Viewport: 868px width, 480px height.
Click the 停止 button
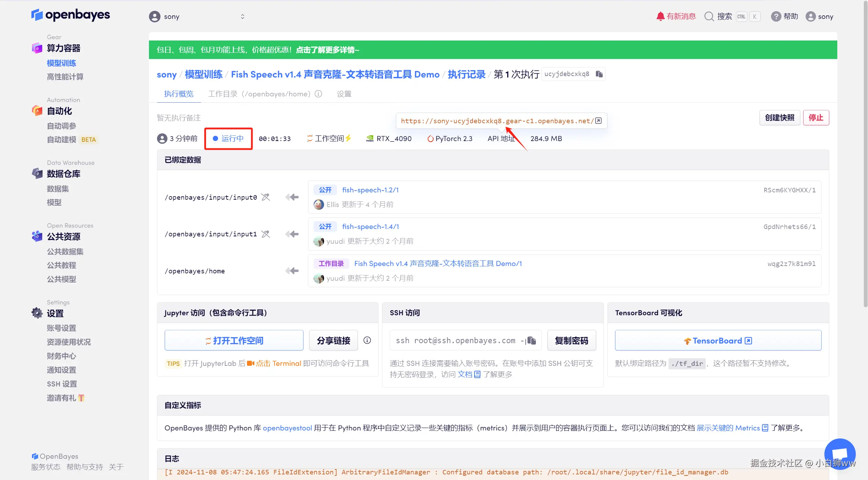pyautogui.click(x=815, y=118)
